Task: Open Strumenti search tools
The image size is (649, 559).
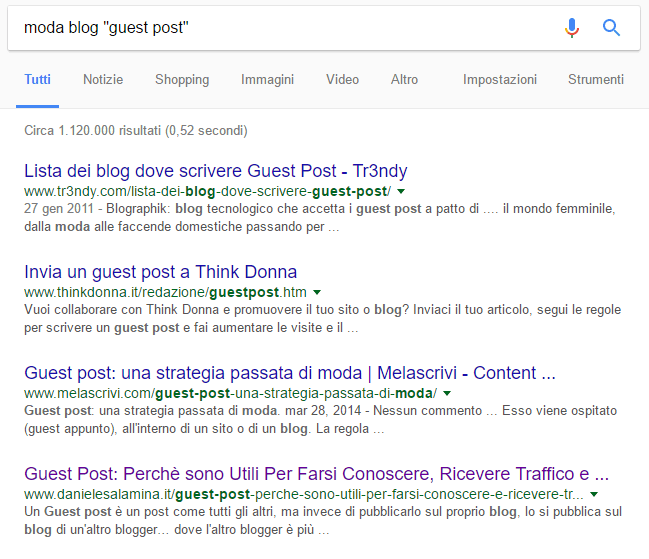Action: [595, 80]
